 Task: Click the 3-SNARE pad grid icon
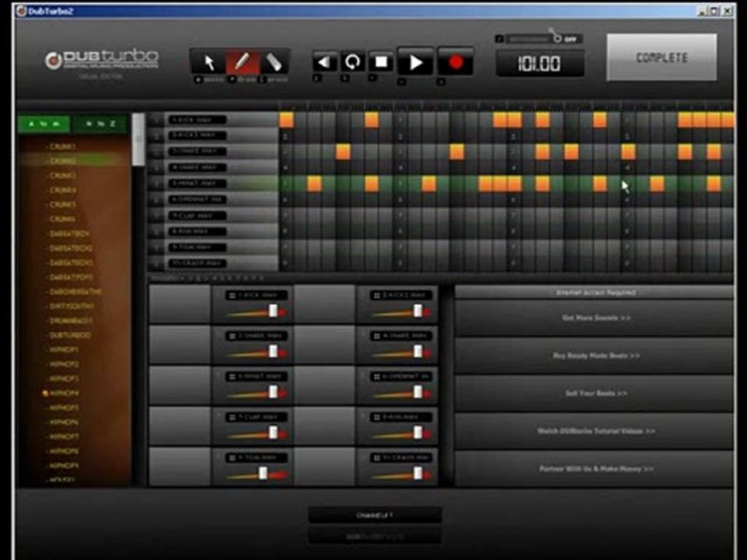pos(232,336)
